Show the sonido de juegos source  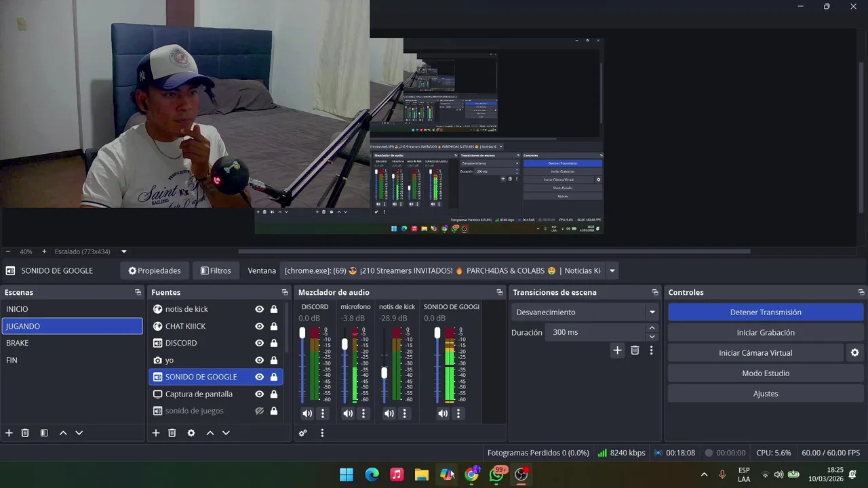tap(259, 411)
